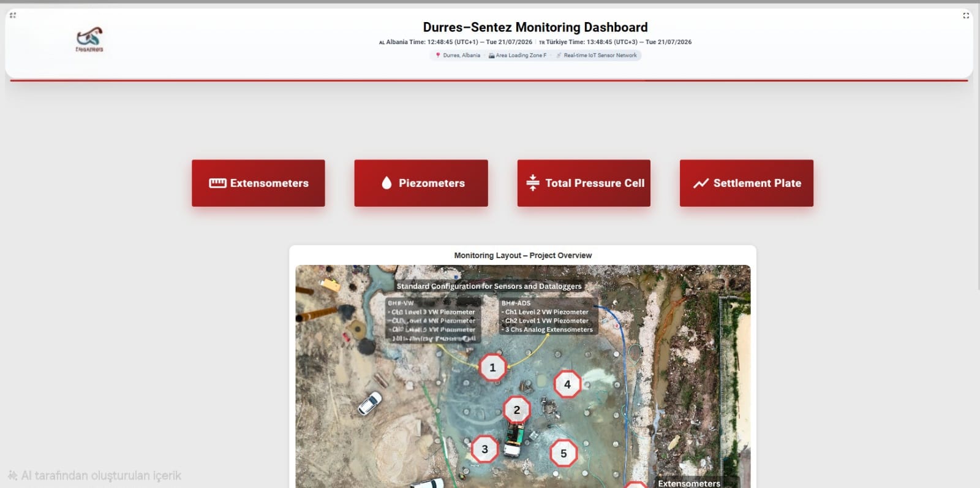Viewport: 980px width, 488px height.
Task: Open the Settlement Plate section
Action: (747, 183)
